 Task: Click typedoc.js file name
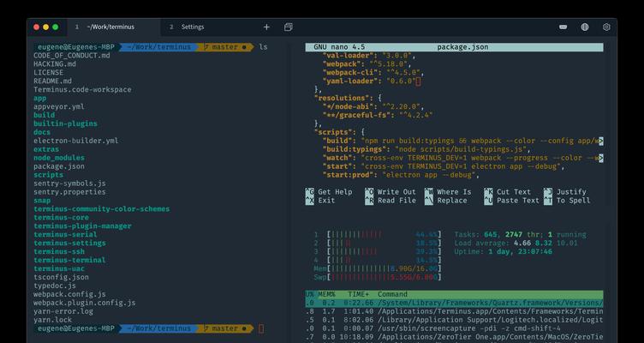point(55,286)
